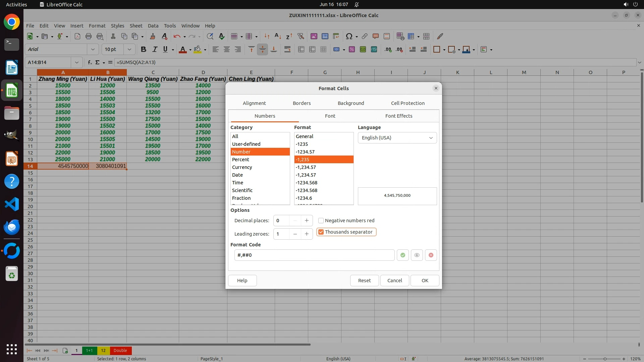Click the red delete format code icon

[x=431, y=255]
